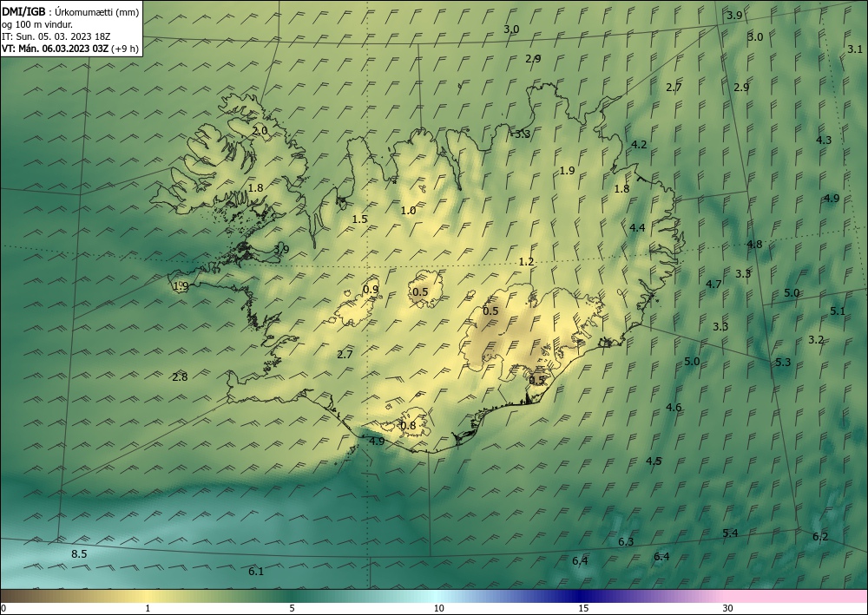Click the 4.2 value on the map
Viewport: 868px width, 615px height.
point(639,144)
